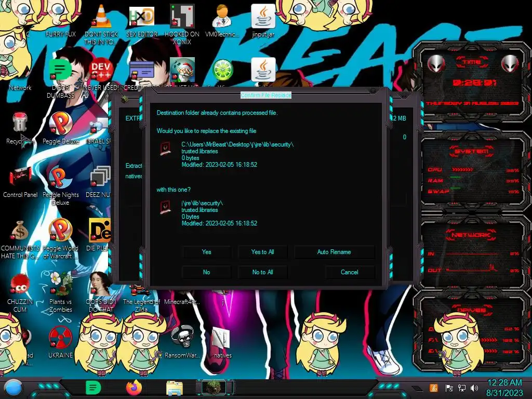Open the taskbar clock showing 12:28 AM
Viewport: 532px width, 399px height.
pos(505,388)
